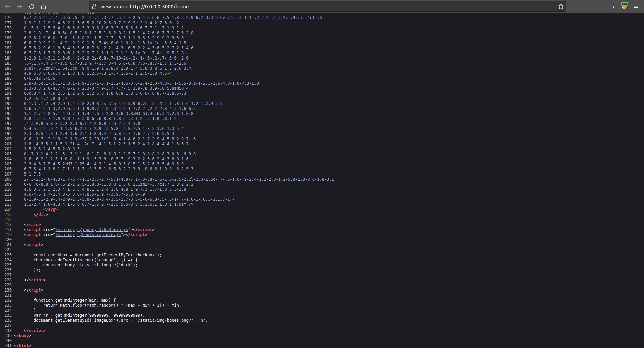Click the Burp extension icon
This screenshot has width=644, height=348.
624,6
